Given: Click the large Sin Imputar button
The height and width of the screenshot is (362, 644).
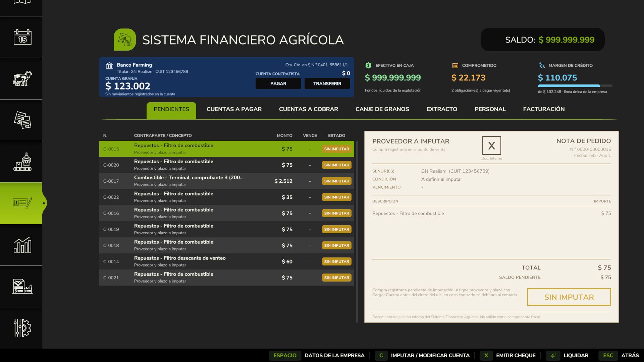Looking at the screenshot, I should coord(569,297).
